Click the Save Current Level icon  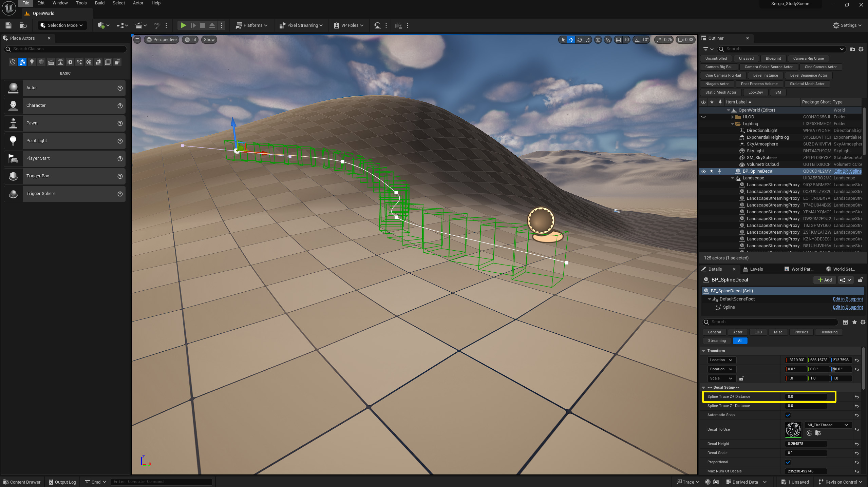coord(8,25)
